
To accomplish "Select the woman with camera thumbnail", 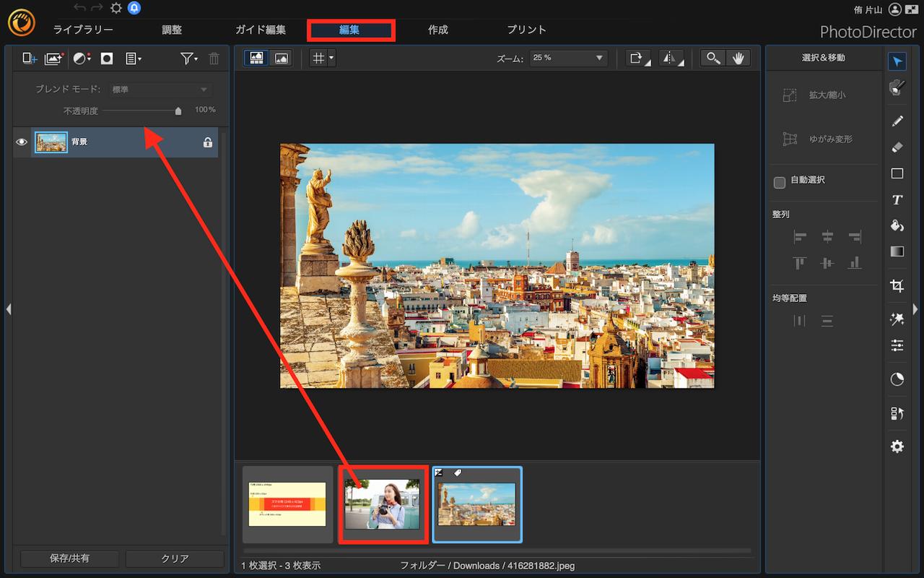I will 383,504.
